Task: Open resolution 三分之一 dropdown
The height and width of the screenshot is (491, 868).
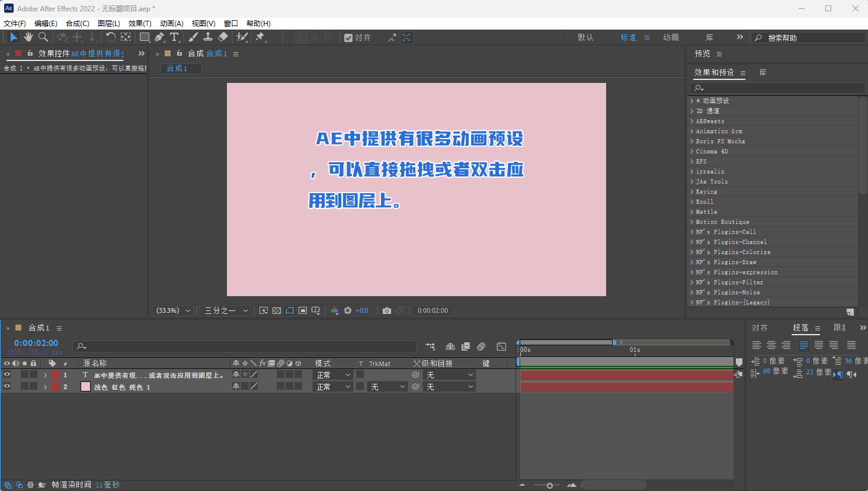Action: point(226,310)
